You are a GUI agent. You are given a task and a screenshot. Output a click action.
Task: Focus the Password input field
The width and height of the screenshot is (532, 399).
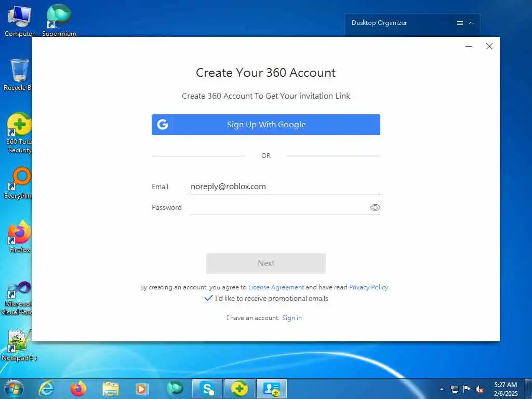click(x=279, y=207)
